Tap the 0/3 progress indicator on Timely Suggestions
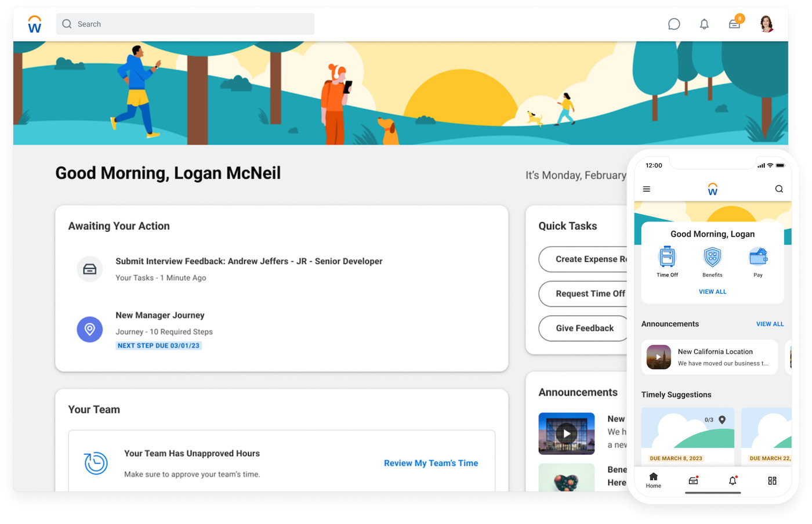The height and width of the screenshot is (524, 812). [x=709, y=419]
